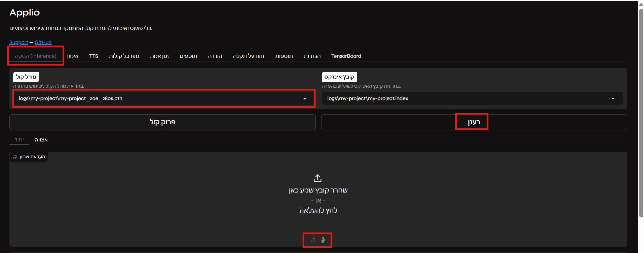Click the Applio description line under the title
The height and width of the screenshot is (253, 644).
coord(81,28)
